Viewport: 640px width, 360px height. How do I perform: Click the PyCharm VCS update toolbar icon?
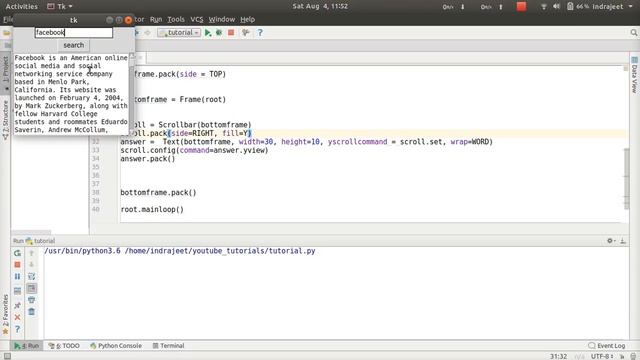tap(245, 33)
